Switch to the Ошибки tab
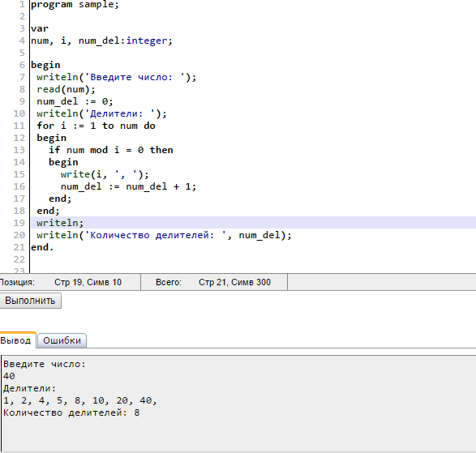 tap(62, 340)
